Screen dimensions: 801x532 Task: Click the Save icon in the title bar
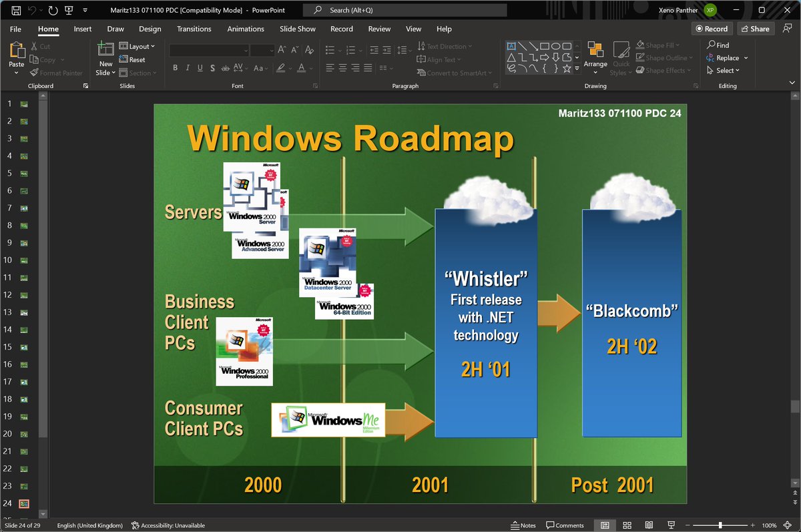(16, 10)
